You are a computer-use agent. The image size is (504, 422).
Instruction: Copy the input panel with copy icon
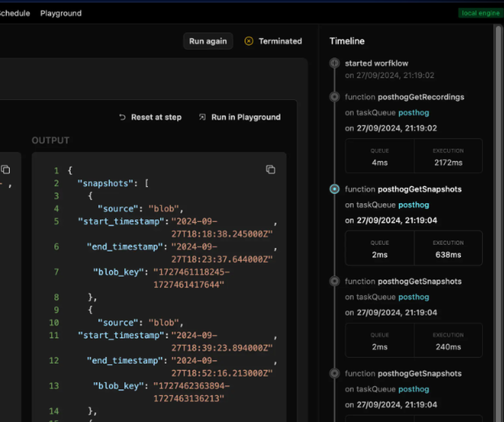click(6, 169)
